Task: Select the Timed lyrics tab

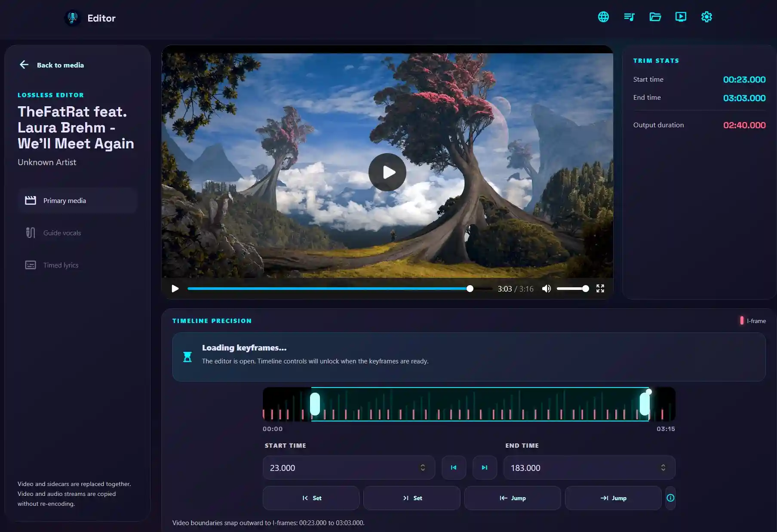Action: point(77,265)
